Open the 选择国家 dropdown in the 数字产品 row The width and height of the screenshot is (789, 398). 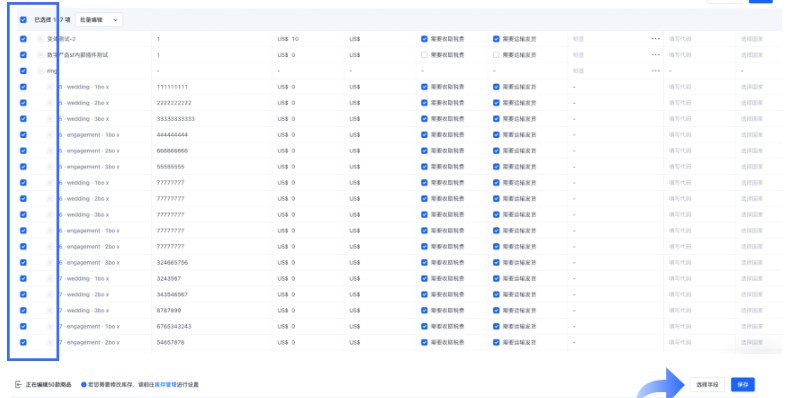tap(752, 55)
